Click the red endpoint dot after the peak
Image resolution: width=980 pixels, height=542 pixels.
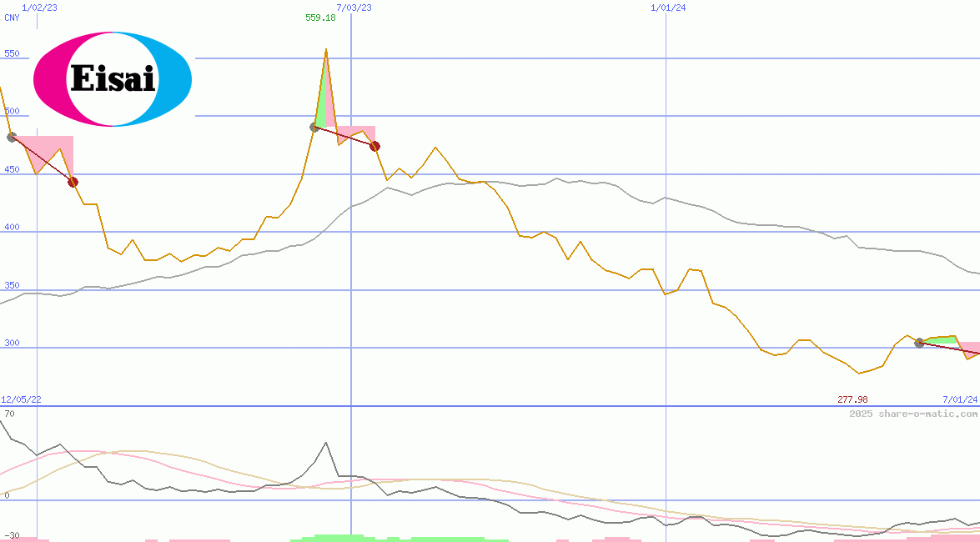click(x=374, y=146)
